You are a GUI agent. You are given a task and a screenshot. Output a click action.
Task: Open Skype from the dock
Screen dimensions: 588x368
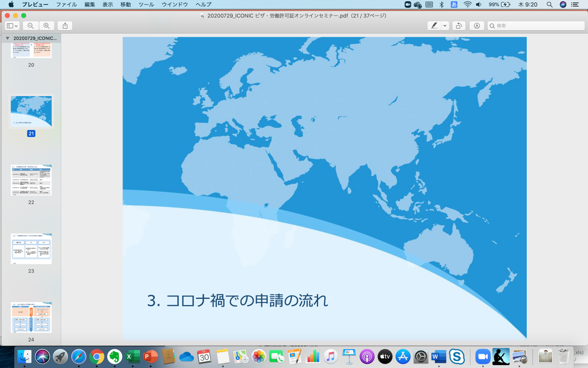[457, 356]
